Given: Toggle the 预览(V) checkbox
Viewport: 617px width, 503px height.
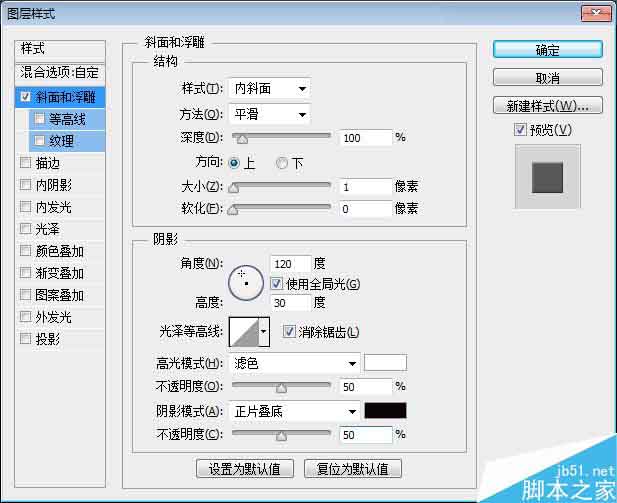Looking at the screenshot, I should tap(520, 129).
